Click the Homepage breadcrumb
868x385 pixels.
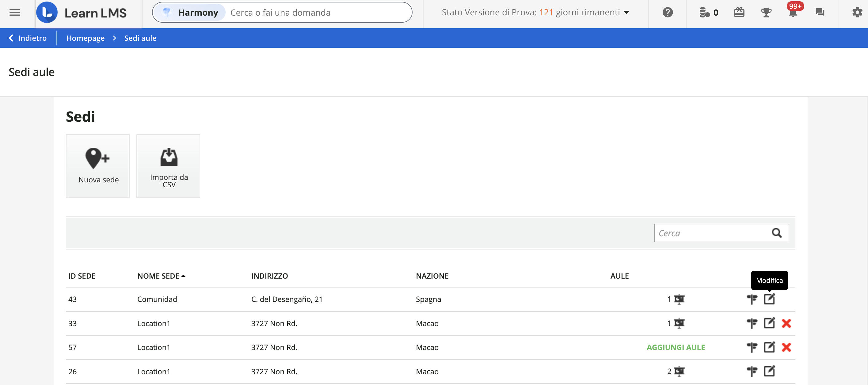85,38
